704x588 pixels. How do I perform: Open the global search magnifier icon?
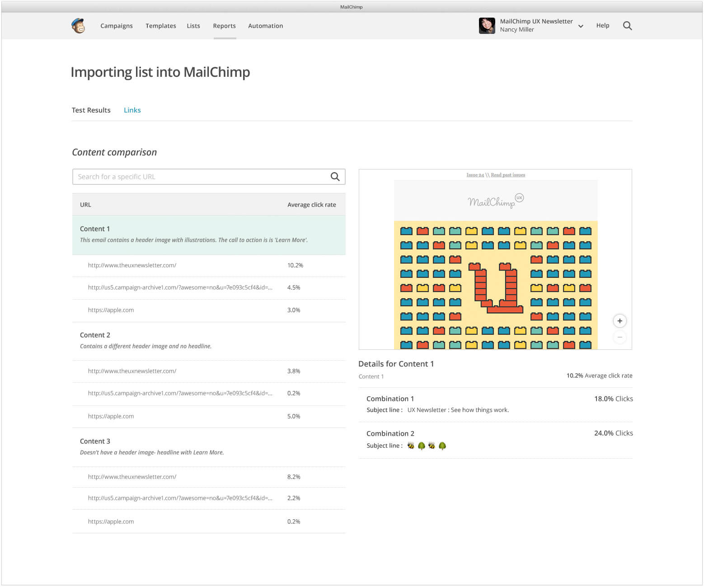[x=627, y=26]
